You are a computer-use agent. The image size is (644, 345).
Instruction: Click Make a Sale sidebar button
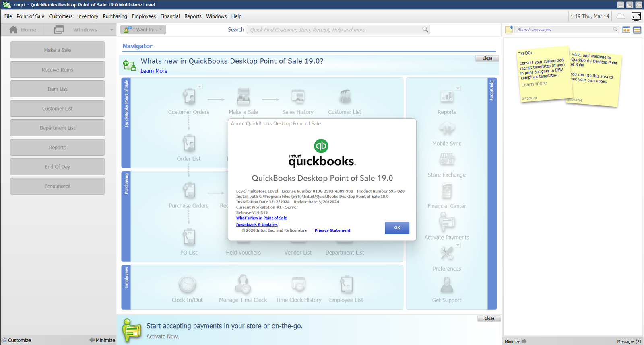pyautogui.click(x=58, y=50)
